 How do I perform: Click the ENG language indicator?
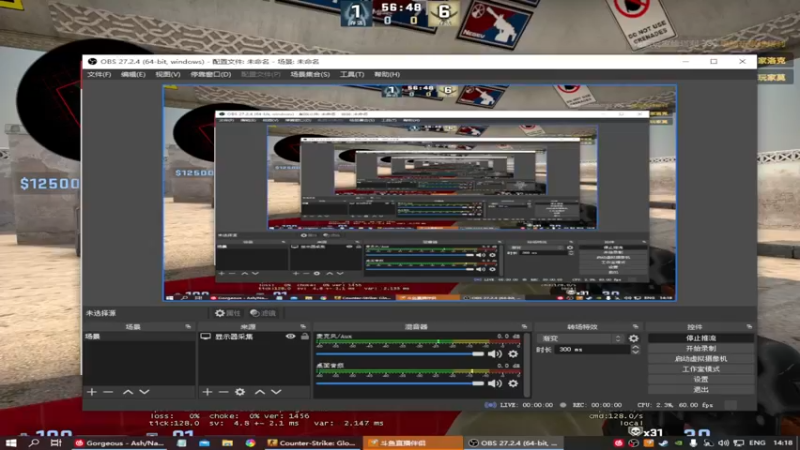tap(757, 443)
